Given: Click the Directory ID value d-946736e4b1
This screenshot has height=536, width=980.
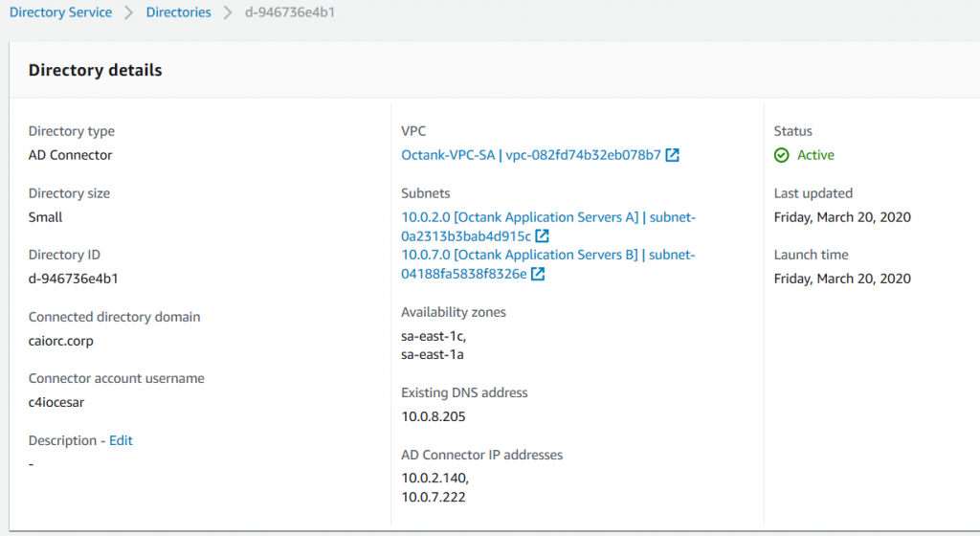Looking at the screenshot, I should (x=73, y=279).
